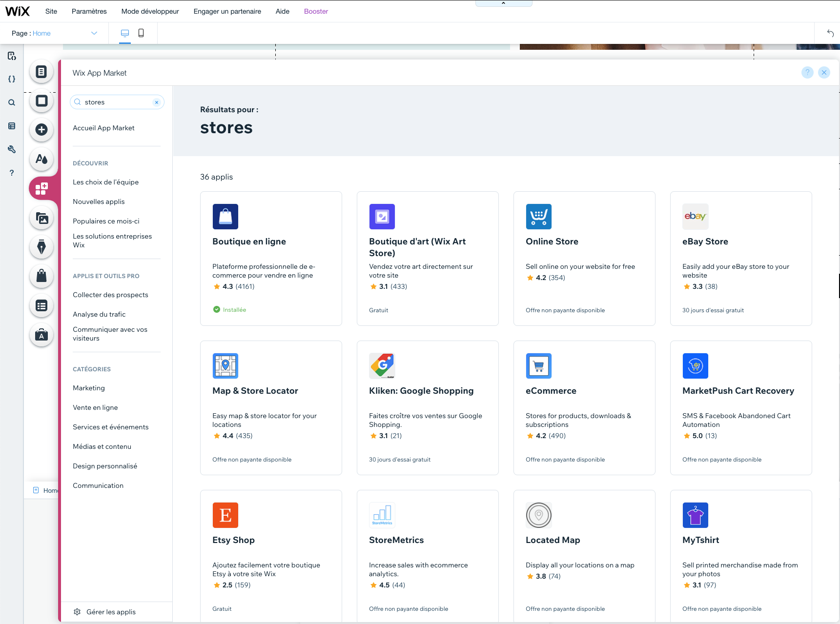Open the Content Manager list icon
Viewport: 840px width, 624px height.
coord(41,306)
